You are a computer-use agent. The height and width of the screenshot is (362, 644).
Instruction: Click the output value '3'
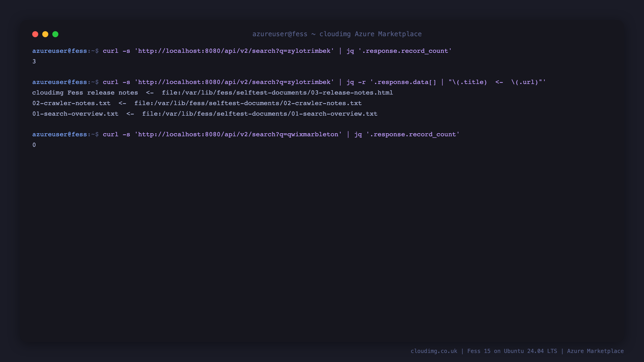pyautogui.click(x=34, y=61)
